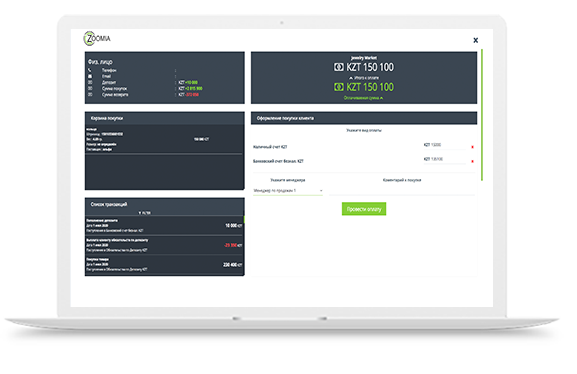The width and height of the screenshot is (577, 374).
Task: Click the phone icon in client info
Action: tap(90, 70)
